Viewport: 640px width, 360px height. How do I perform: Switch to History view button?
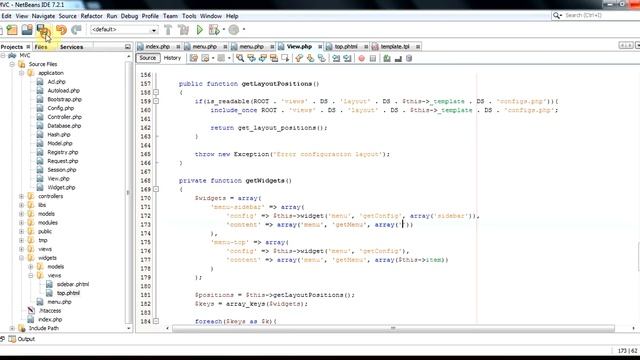(x=172, y=58)
